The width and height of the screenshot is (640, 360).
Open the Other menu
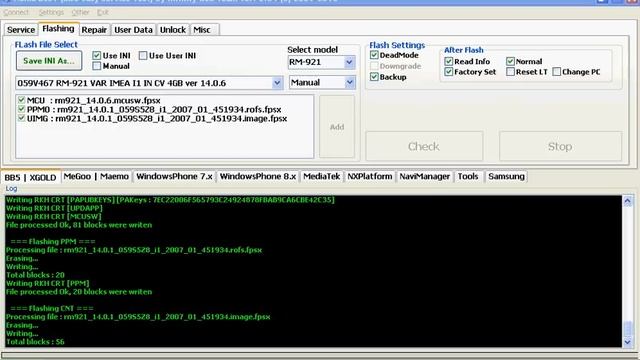click(80, 12)
